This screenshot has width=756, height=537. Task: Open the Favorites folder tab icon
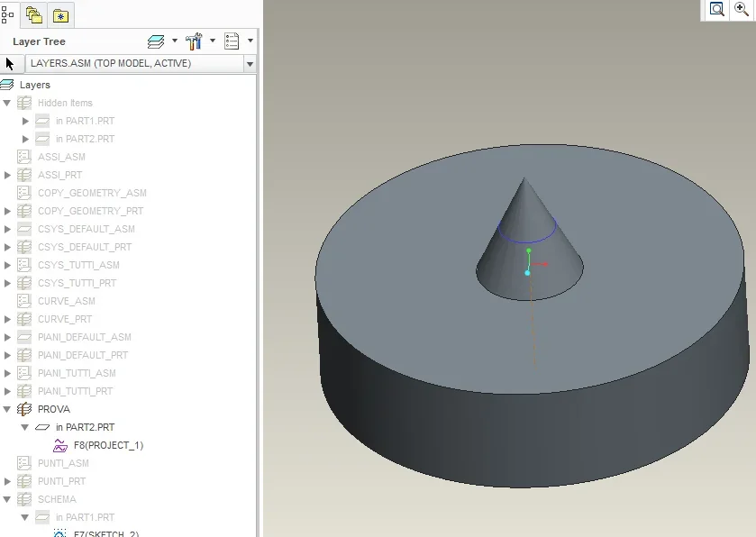point(60,16)
